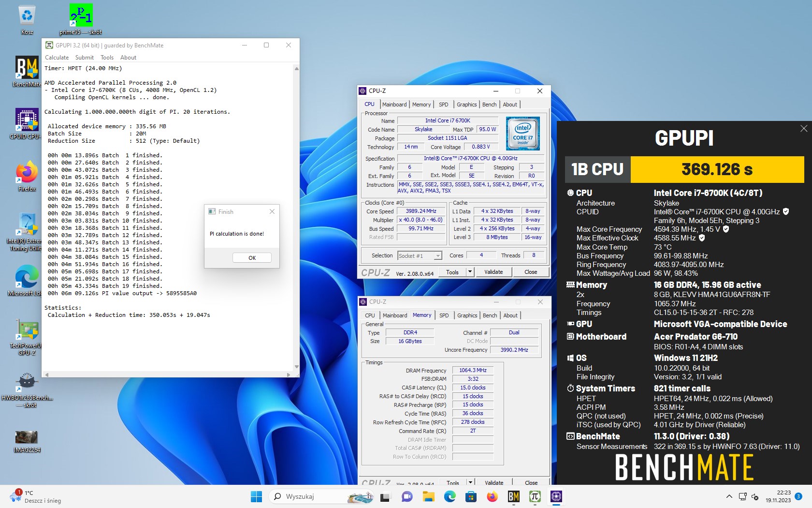This screenshot has width=812, height=508.
Task: Open the About menu in GPUPI
Action: (x=128, y=57)
